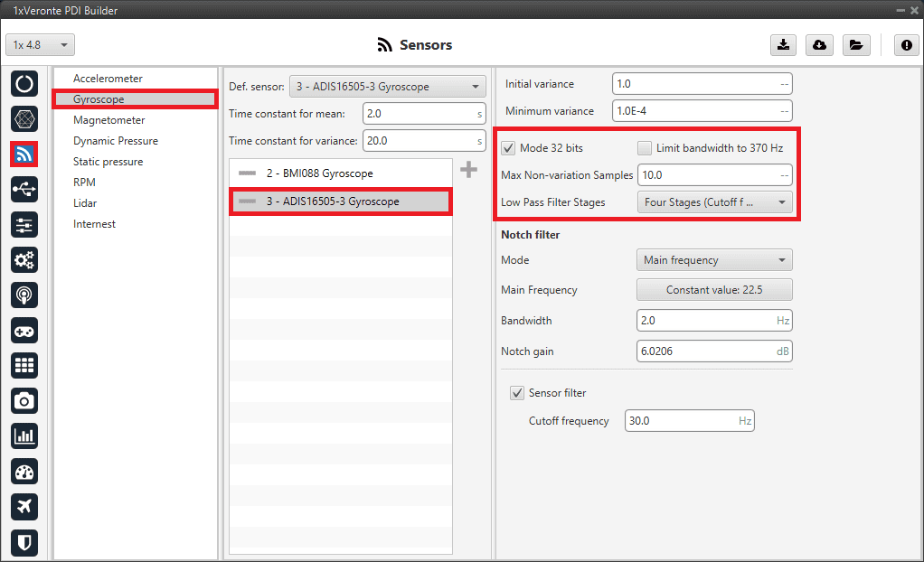Open the camera sidebar icon
924x562 pixels.
24,400
